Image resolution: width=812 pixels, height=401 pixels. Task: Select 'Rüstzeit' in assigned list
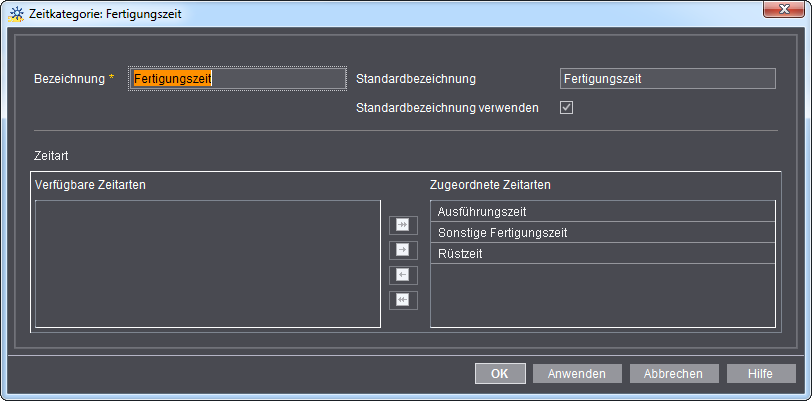(602, 254)
